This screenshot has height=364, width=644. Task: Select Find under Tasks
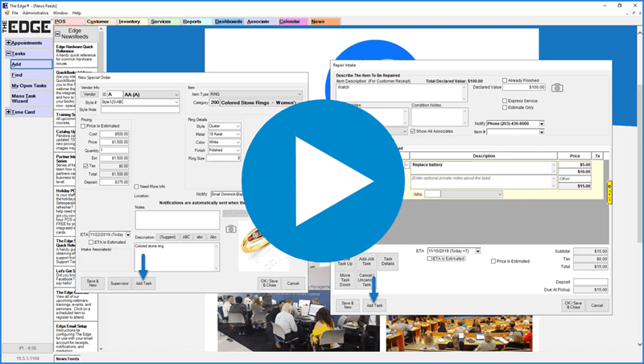coord(31,75)
